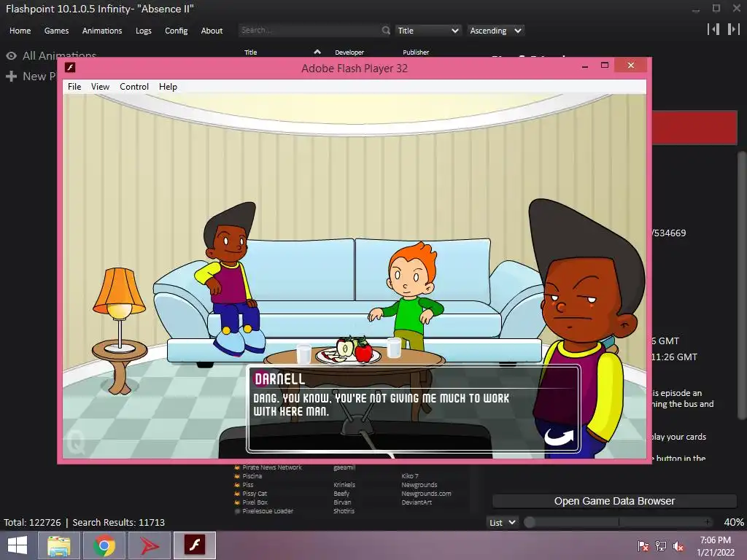This screenshot has width=747, height=560.
Task: Click the Krinkels developer cell
Action: coord(344,485)
